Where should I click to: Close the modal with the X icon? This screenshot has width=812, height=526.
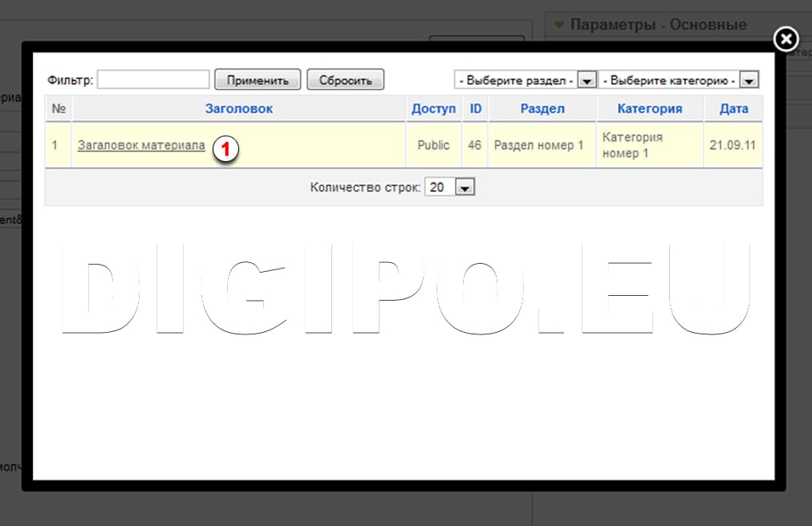pos(786,38)
